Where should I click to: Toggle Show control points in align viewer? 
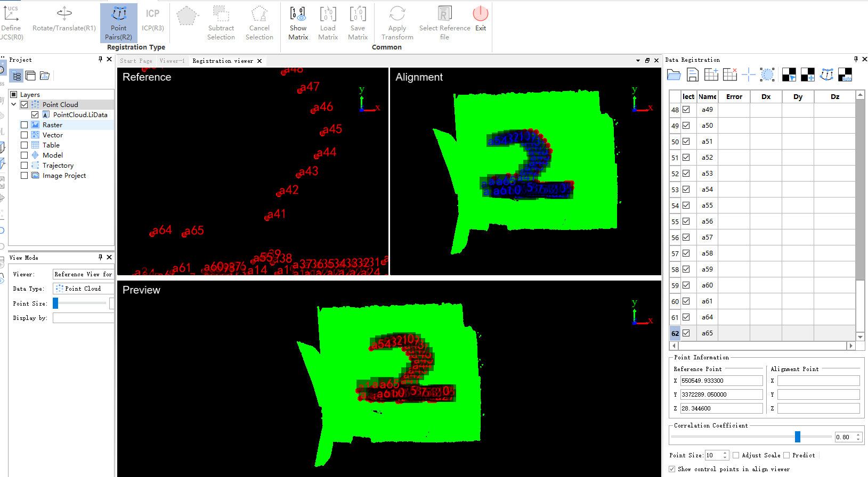click(x=672, y=469)
